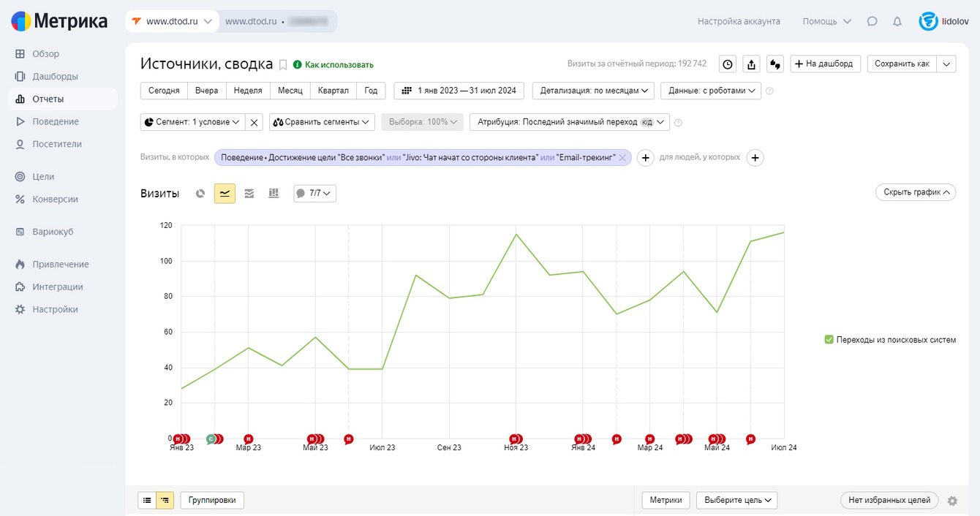Select the pie chart view icon
This screenshot has height=516, width=980.
(200, 194)
